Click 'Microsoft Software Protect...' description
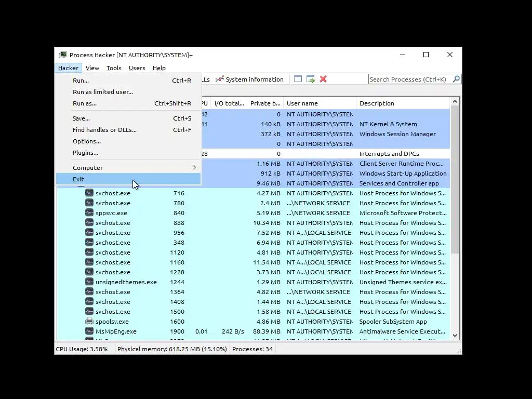Image resolution: width=532 pixels, height=399 pixels. 403,212
